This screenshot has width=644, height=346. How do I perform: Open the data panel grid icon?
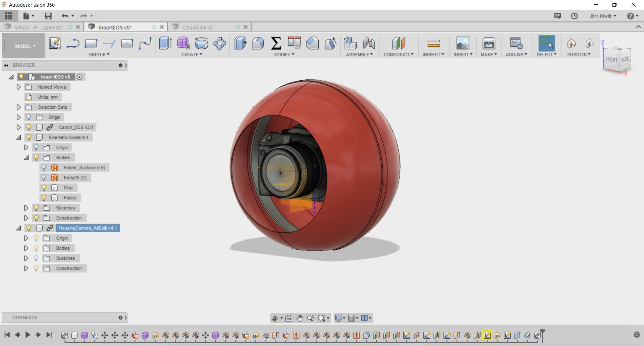[9, 16]
